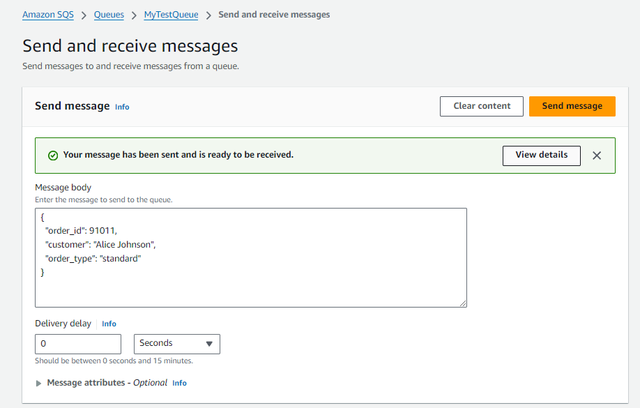Click the Send and receive messages page heading
Viewport: 640px width, 408px height.
pyautogui.click(x=130, y=47)
